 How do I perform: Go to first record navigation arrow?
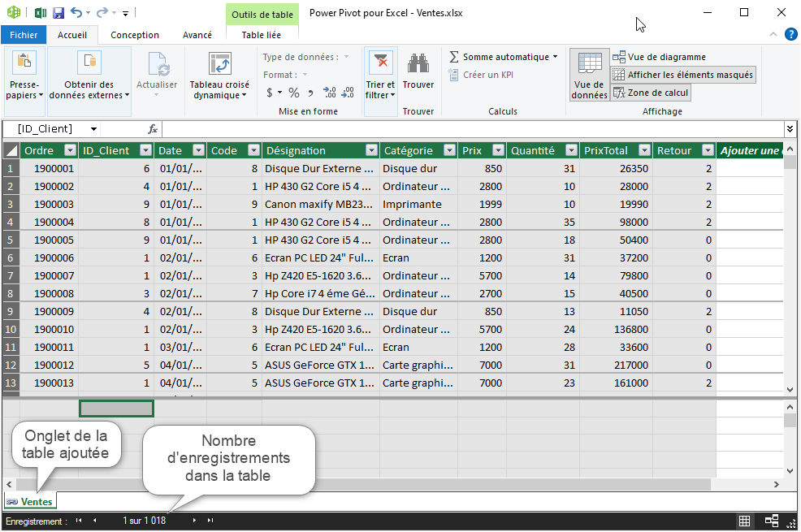click(x=79, y=521)
